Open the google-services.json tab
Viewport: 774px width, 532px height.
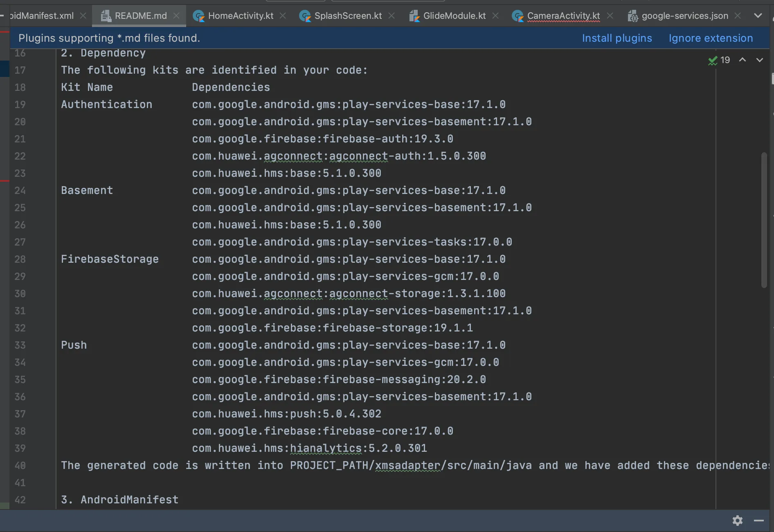[685, 16]
